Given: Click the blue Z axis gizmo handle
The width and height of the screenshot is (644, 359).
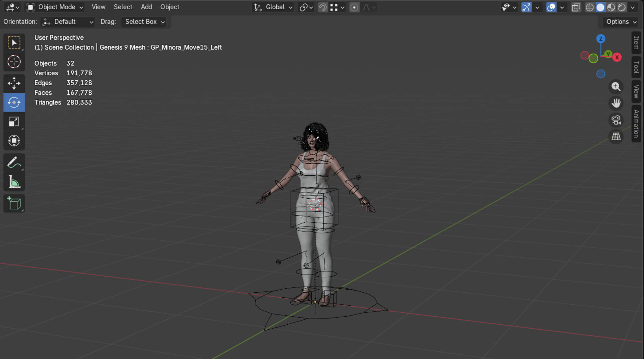Looking at the screenshot, I should [601, 39].
